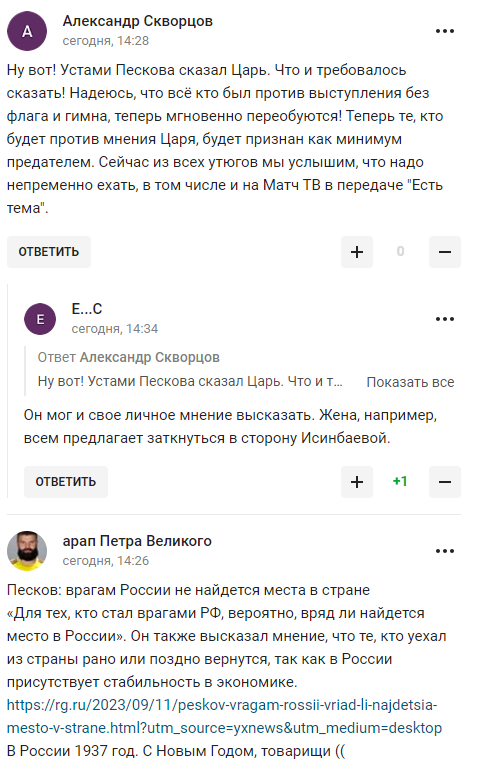Upvote Е...С's reply with plus button
481x769 pixels.
pyautogui.click(x=357, y=482)
